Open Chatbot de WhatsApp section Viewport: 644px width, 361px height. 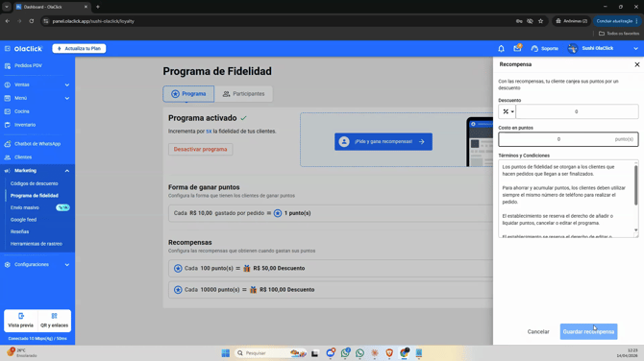(37, 144)
